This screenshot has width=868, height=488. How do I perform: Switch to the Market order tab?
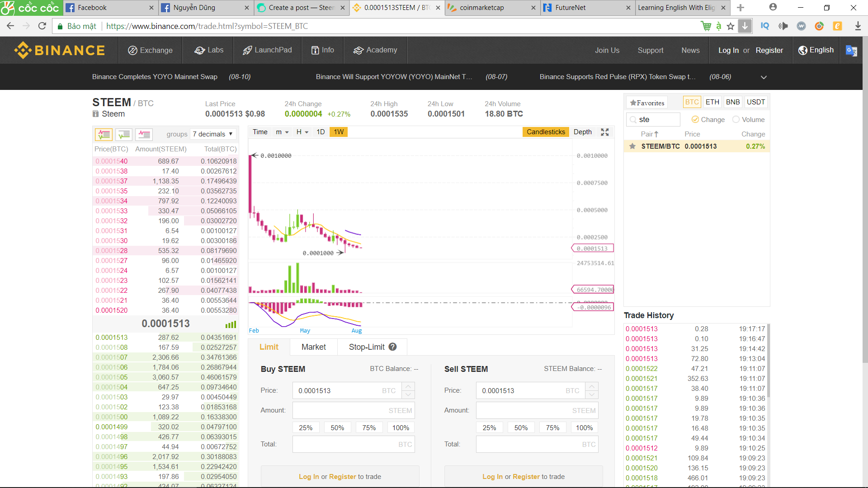coord(313,347)
